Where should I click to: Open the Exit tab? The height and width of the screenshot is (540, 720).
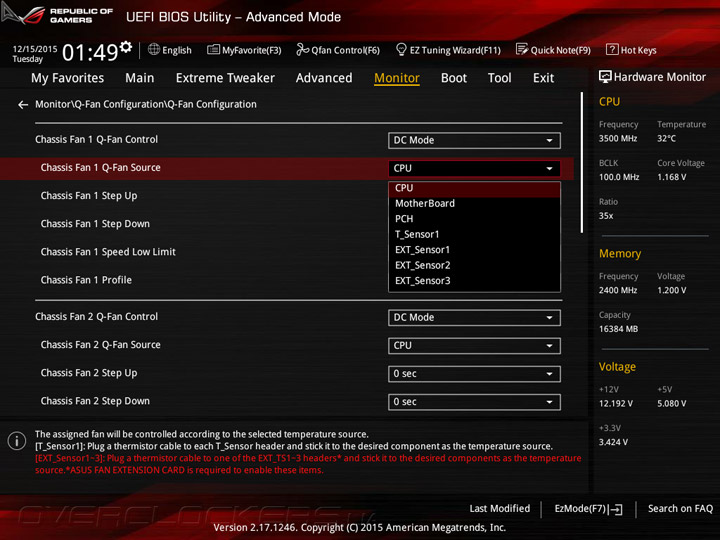(543, 78)
